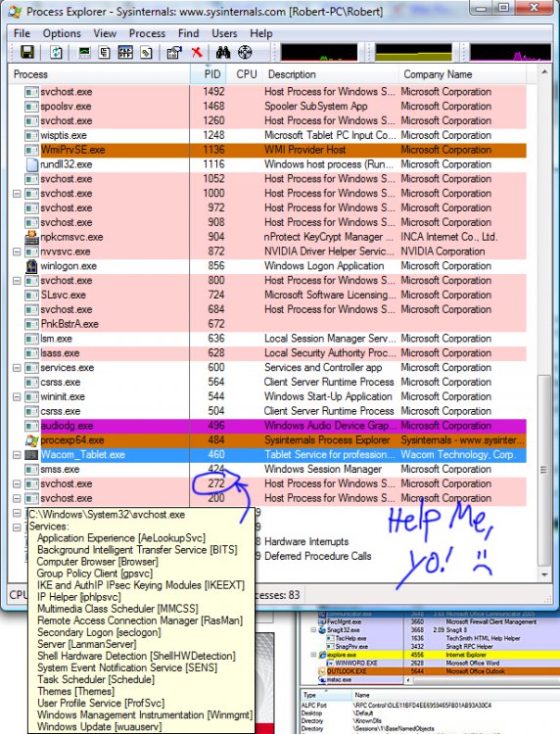Screen dimensions: 560x734
Task: Click PID 564 csrss.exe row
Action: click(267, 382)
